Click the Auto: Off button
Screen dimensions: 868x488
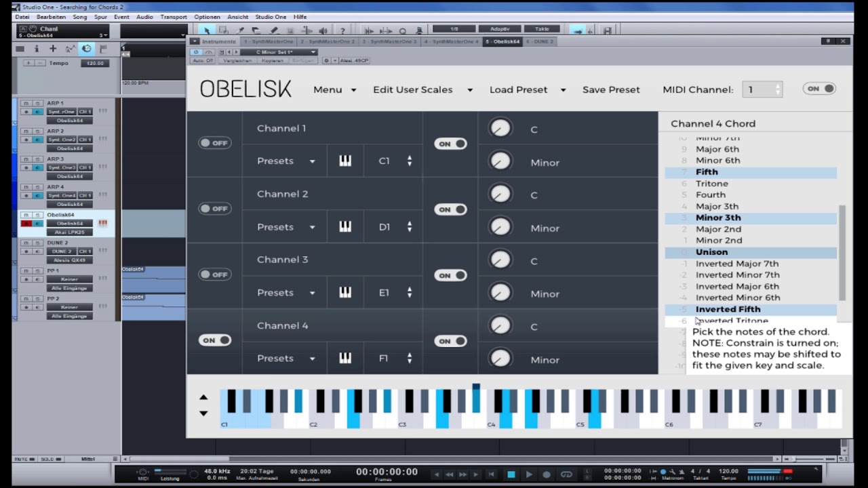coord(203,60)
